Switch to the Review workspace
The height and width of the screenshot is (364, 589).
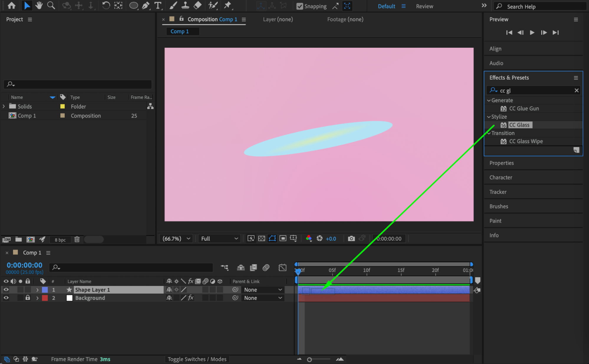424,6
